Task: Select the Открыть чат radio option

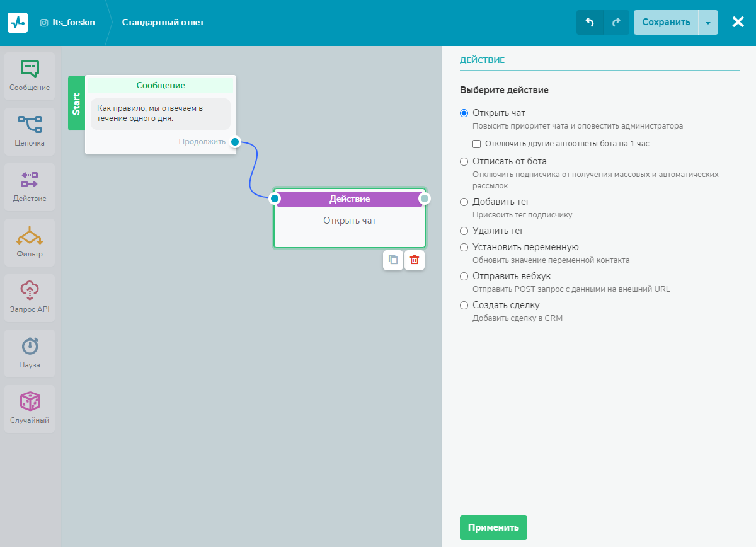Action: pos(464,113)
